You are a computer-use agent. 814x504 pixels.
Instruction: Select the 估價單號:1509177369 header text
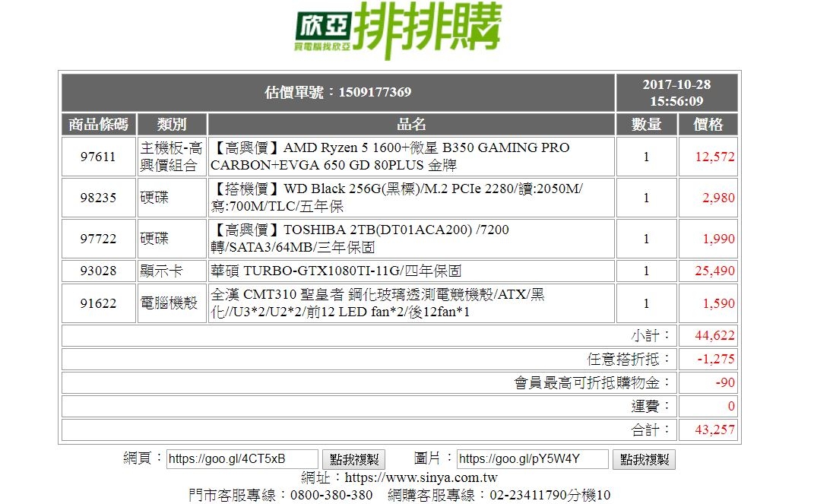[338, 93]
